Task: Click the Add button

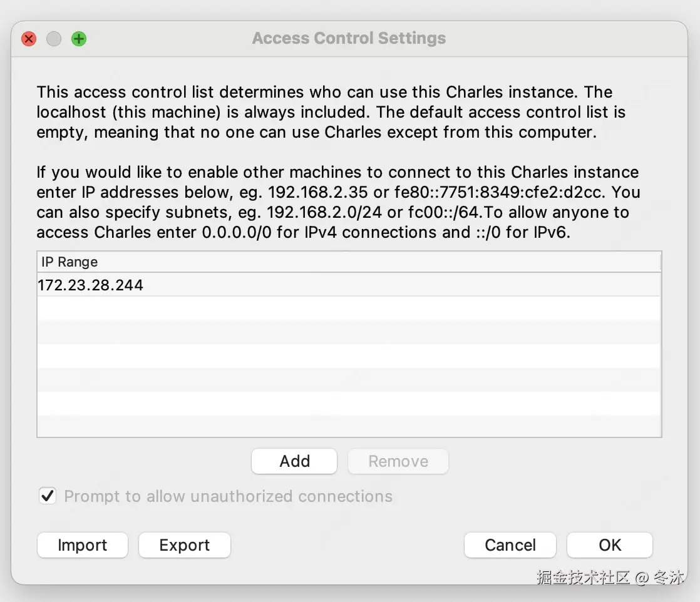Action: point(294,461)
